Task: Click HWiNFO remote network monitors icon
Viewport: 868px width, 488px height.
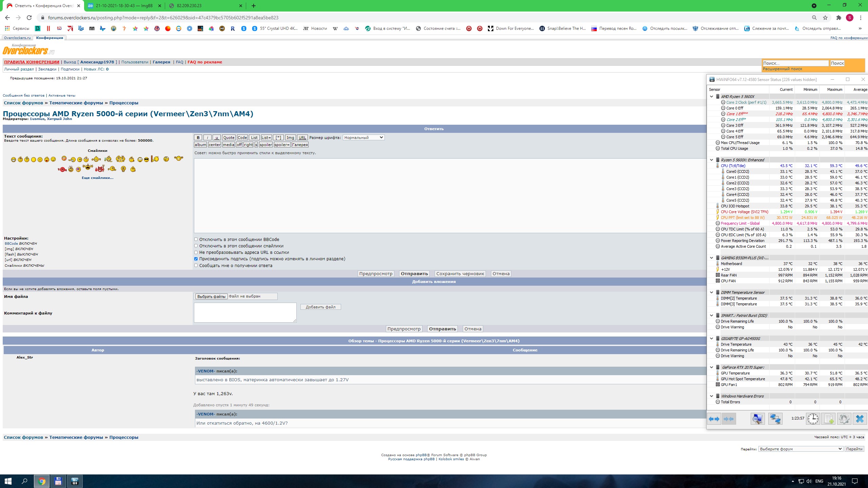Action: point(775,419)
